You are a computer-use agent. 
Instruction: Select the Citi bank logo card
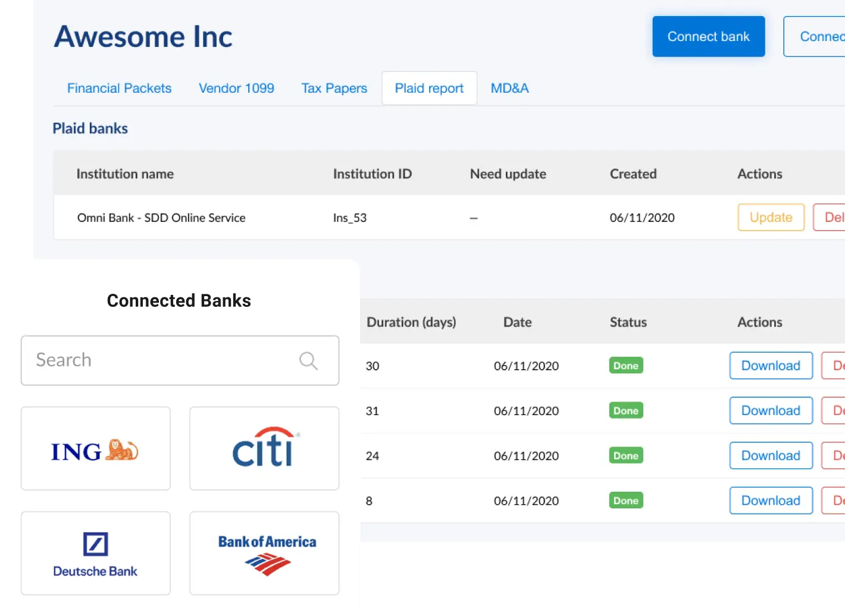click(264, 448)
